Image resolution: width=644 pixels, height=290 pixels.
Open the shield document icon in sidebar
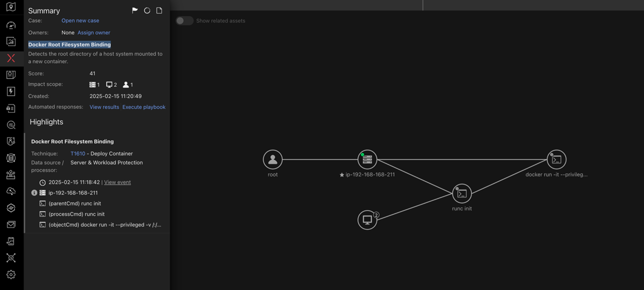(11, 75)
